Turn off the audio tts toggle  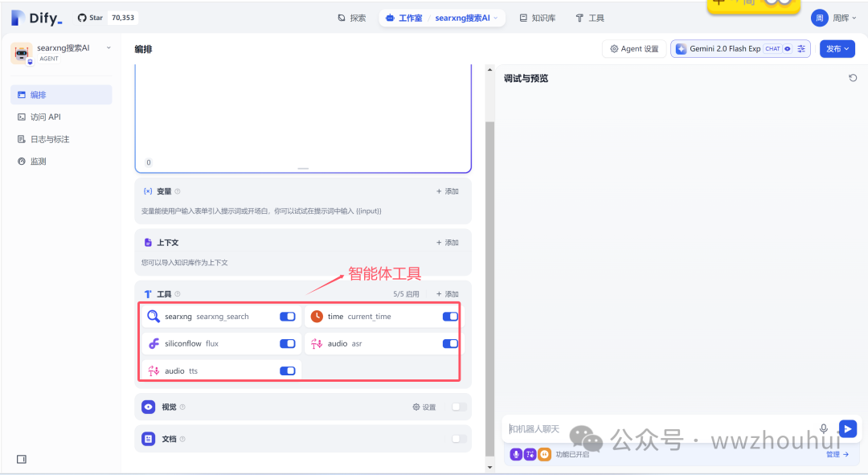tap(287, 371)
